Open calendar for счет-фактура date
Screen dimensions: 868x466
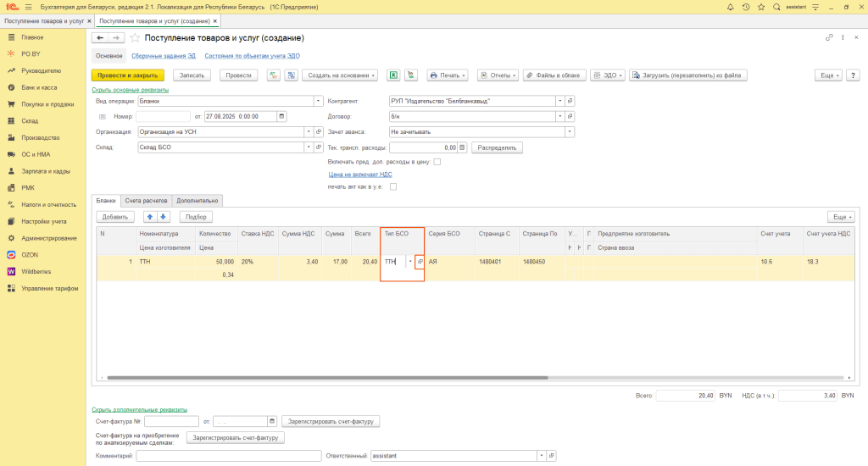272,421
